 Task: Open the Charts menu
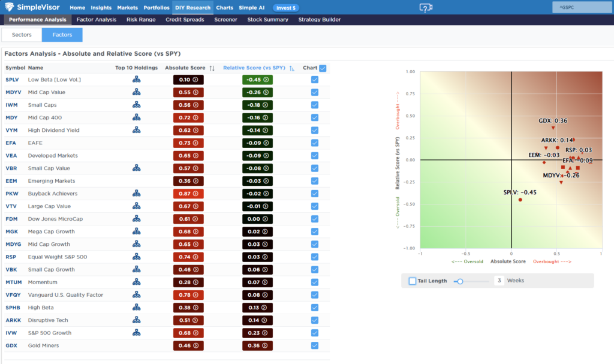[224, 7]
